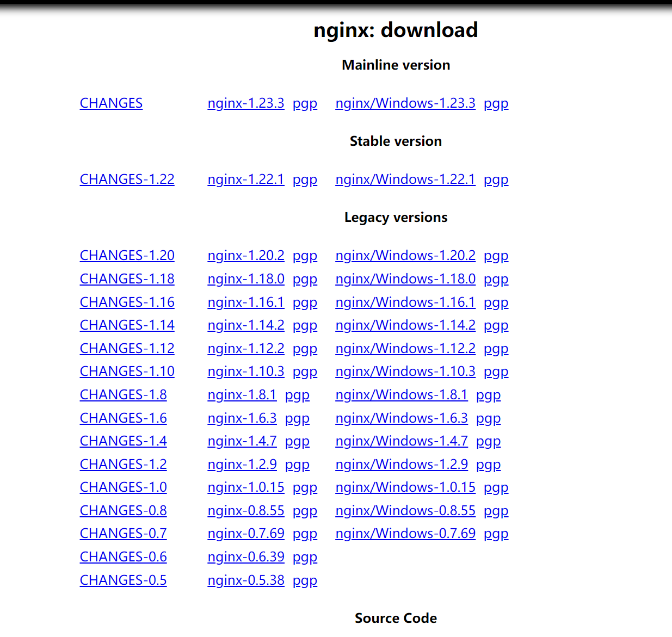Open CHANGES-1.10 link

click(127, 372)
